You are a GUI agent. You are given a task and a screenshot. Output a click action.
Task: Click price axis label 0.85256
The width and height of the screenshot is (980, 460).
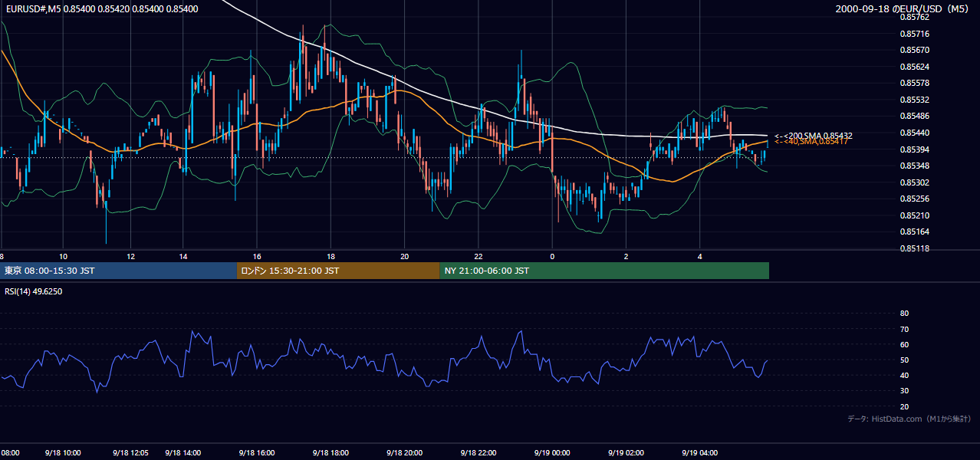(x=915, y=199)
